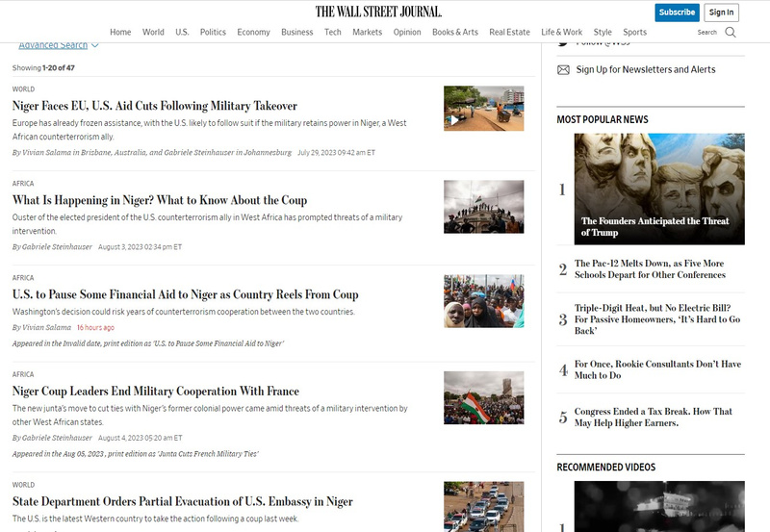This screenshot has width=770, height=532.
Task: Click the Niger flag protest thumbnail
Action: pos(484,397)
